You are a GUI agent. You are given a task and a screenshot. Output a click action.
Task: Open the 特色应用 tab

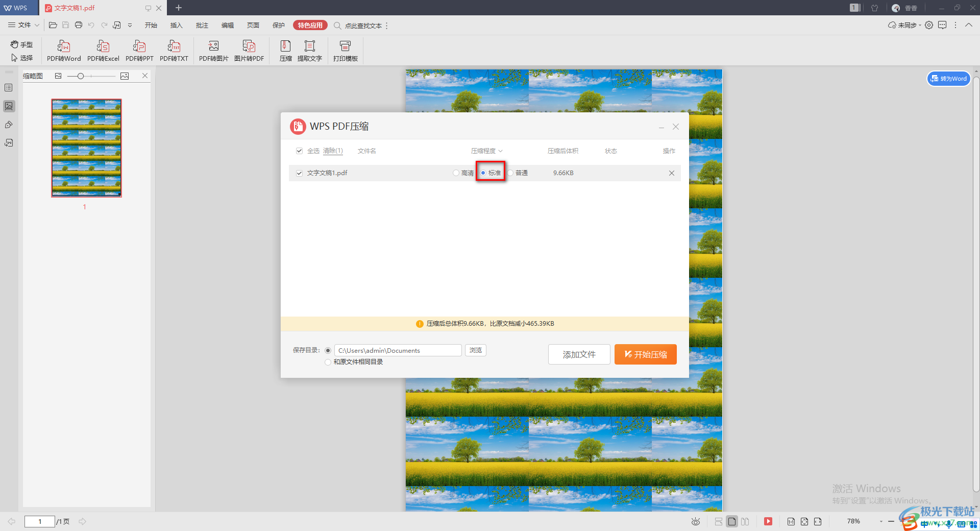coord(310,25)
